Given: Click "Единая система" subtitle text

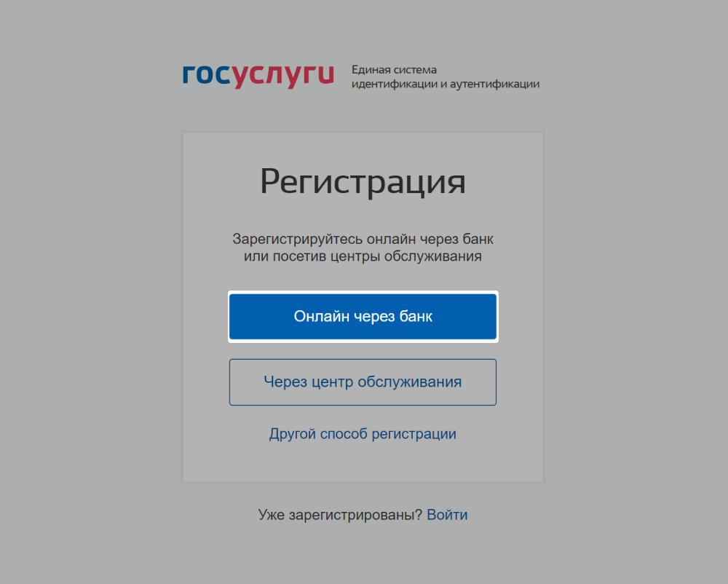Looking at the screenshot, I should click(x=394, y=70).
